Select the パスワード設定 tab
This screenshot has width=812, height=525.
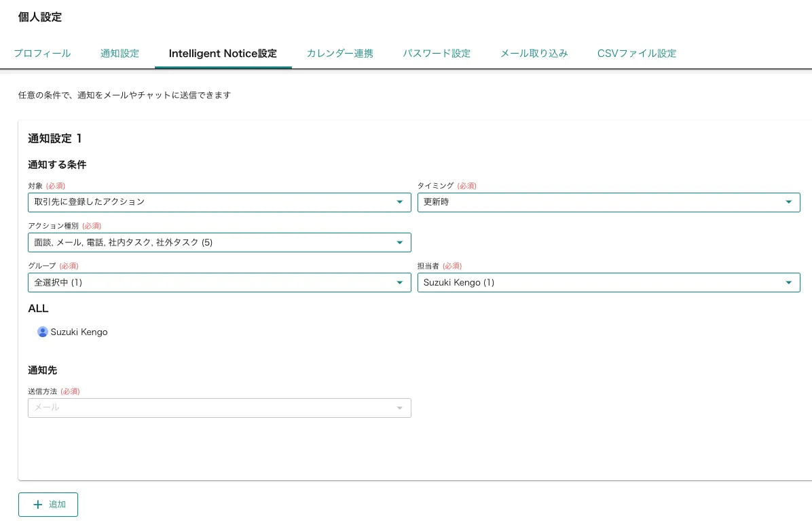pos(437,53)
